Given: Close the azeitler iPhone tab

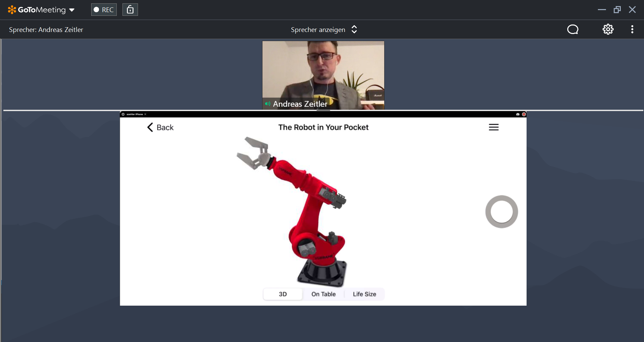Looking at the screenshot, I should point(145,114).
